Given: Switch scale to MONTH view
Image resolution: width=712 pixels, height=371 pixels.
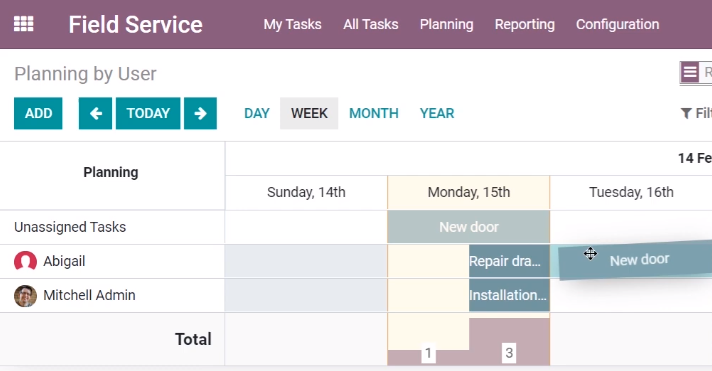Looking at the screenshot, I should (373, 113).
